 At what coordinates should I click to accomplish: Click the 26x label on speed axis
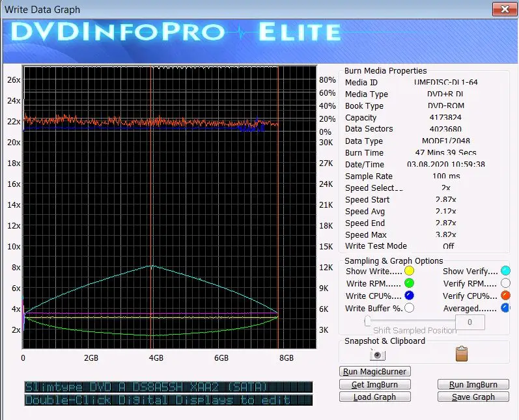click(14, 79)
